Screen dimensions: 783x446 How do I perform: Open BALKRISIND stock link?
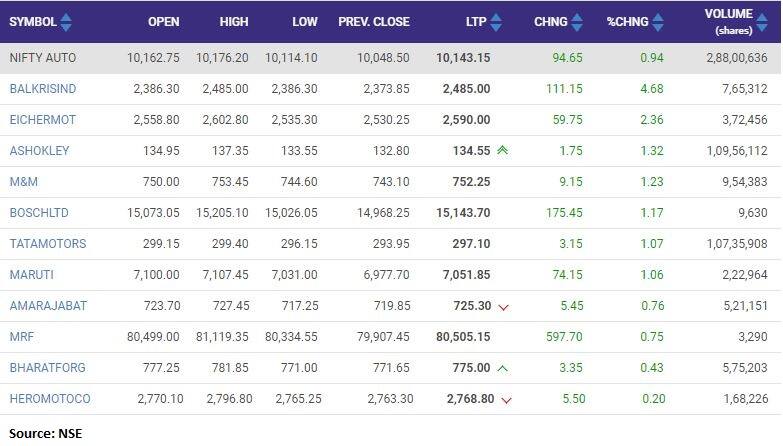[43, 89]
